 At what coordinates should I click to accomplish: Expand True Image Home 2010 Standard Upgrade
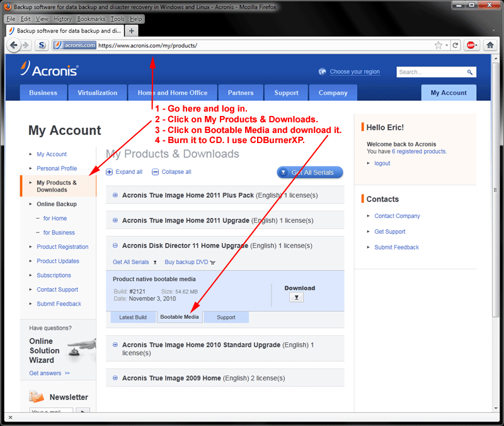click(115, 345)
